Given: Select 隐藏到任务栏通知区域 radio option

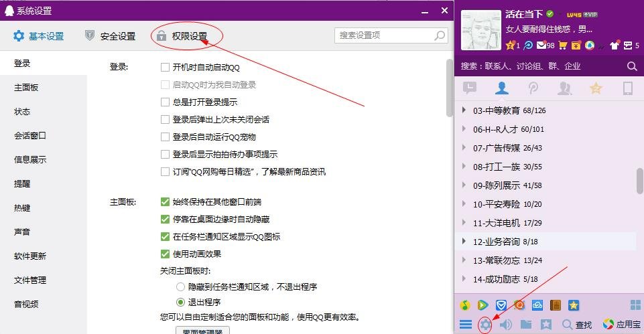Looking at the screenshot, I should pos(180,287).
